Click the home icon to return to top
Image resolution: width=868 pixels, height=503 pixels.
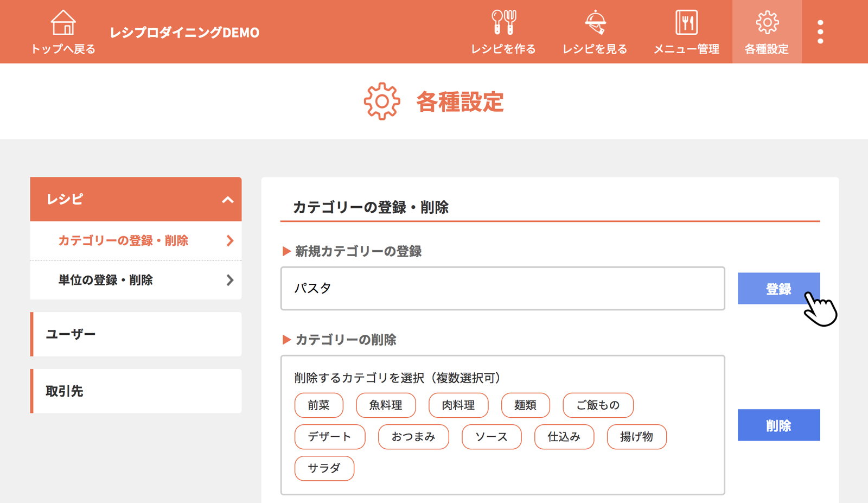click(x=63, y=23)
